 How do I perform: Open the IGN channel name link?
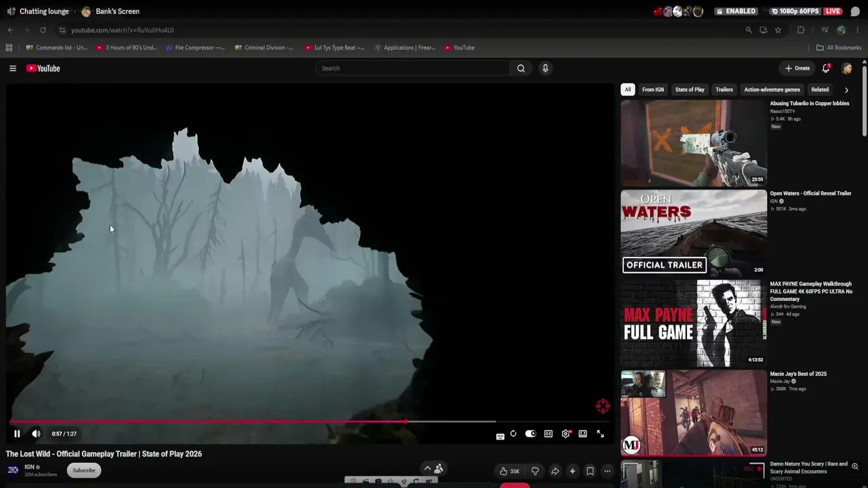click(x=29, y=467)
